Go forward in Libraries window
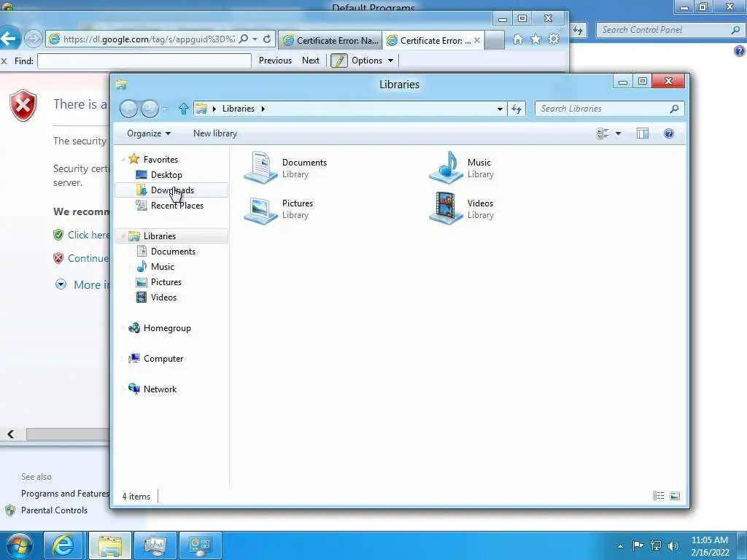Image resolution: width=747 pixels, height=560 pixels. tap(150, 109)
